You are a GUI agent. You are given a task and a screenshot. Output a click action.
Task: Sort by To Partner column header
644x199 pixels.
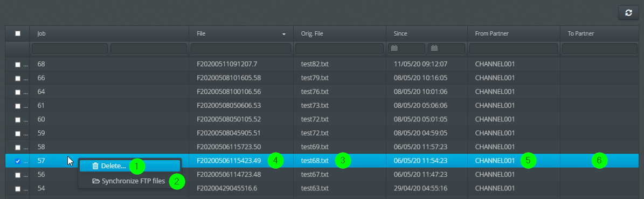pyautogui.click(x=600, y=33)
